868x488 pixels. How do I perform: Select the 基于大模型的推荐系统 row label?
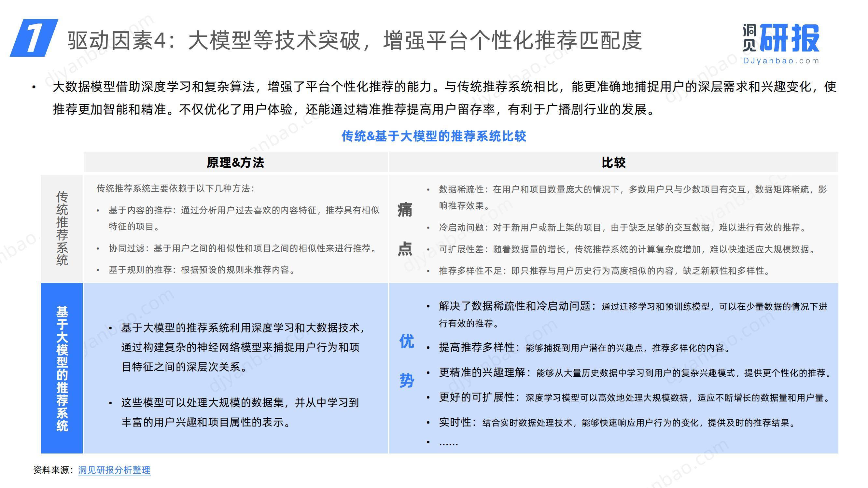click(x=62, y=369)
